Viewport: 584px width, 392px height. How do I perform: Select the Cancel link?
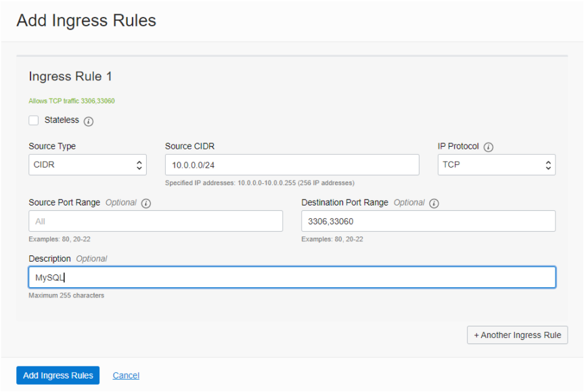click(126, 375)
